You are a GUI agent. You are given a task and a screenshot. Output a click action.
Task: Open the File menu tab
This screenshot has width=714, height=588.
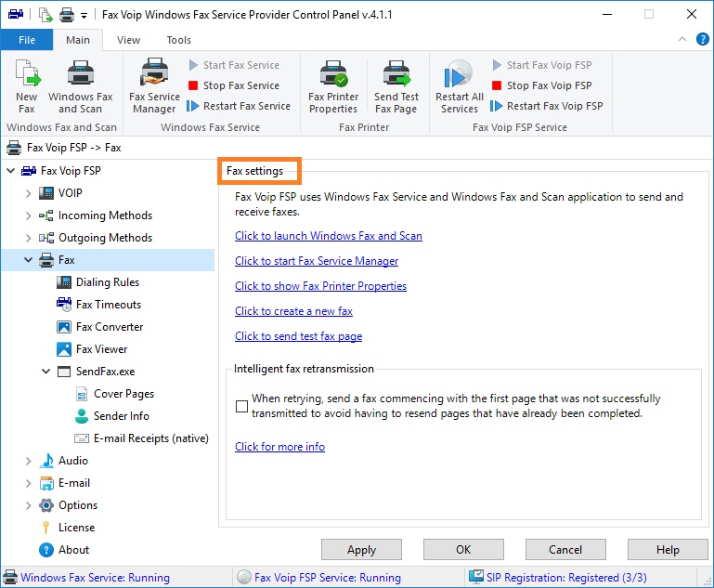(x=27, y=40)
